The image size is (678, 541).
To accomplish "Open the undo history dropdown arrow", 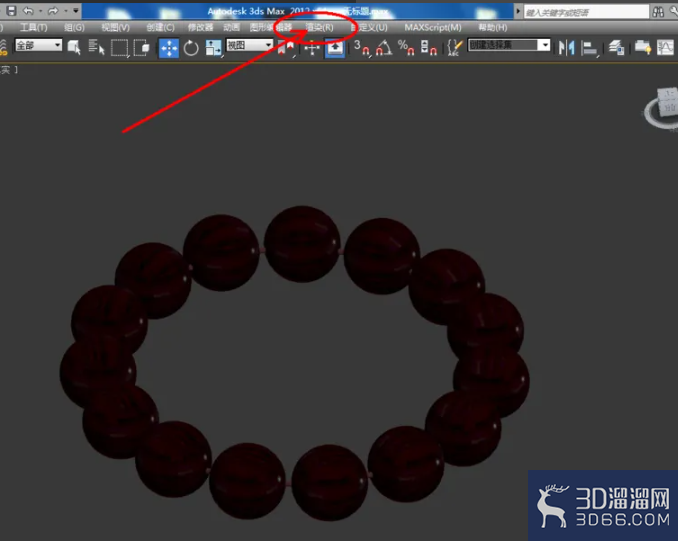I will click(40, 11).
